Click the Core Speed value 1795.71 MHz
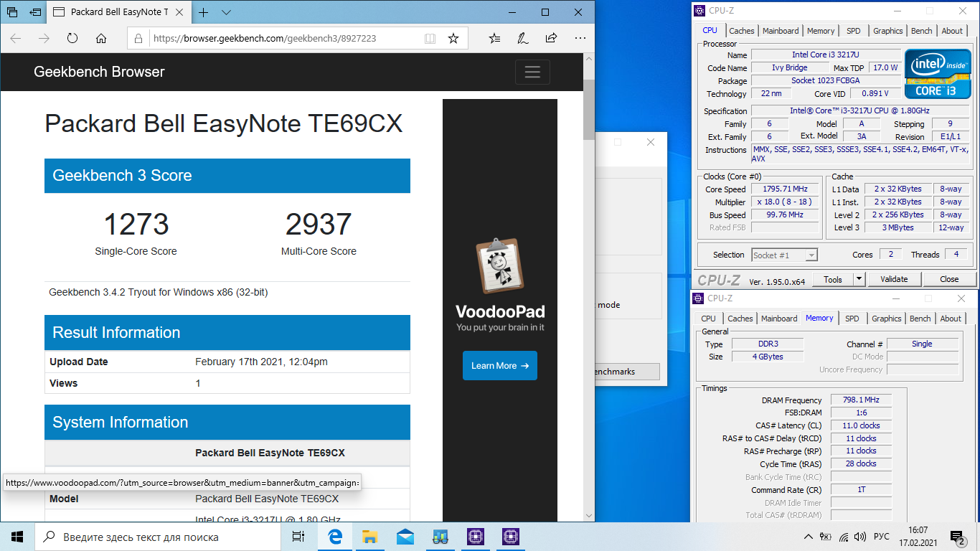Image resolution: width=980 pixels, height=551 pixels. pyautogui.click(x=785, y=189)
